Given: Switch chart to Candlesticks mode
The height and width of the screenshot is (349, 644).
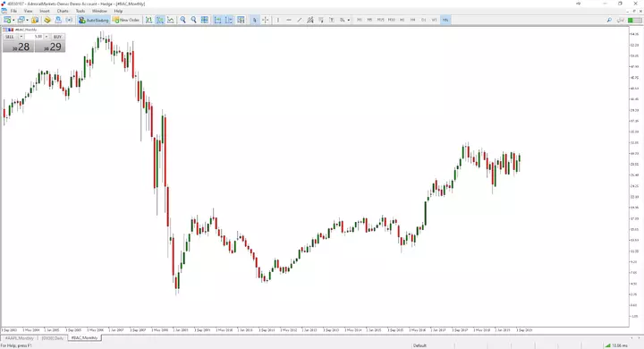Looking at the screenshot, I should point(160,20).
